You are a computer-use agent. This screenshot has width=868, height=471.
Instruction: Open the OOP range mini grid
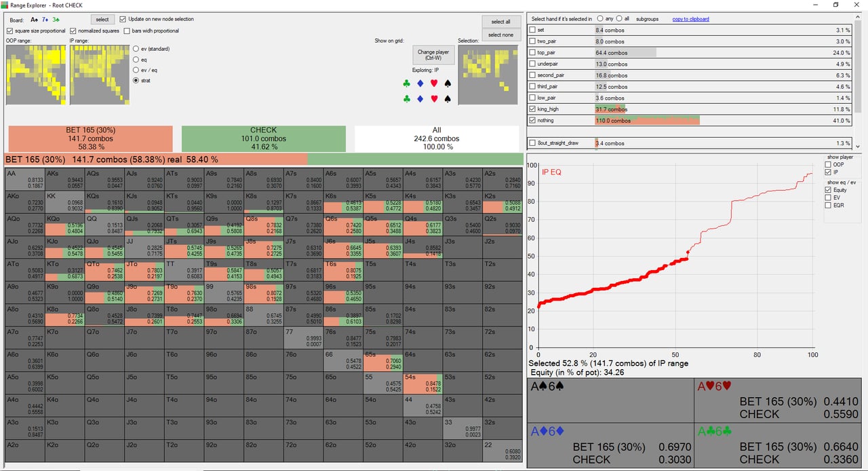click(x=36, y=75)
